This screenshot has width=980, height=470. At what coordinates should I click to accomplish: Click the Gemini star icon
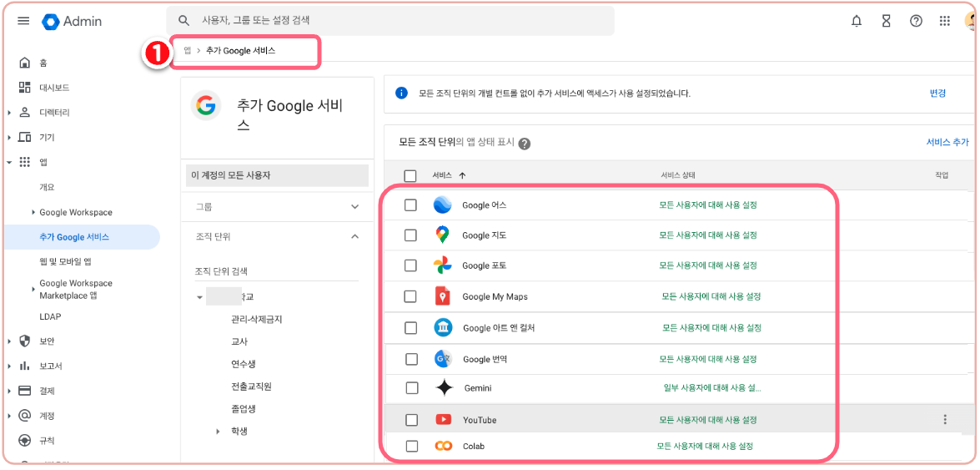point(444,388)
